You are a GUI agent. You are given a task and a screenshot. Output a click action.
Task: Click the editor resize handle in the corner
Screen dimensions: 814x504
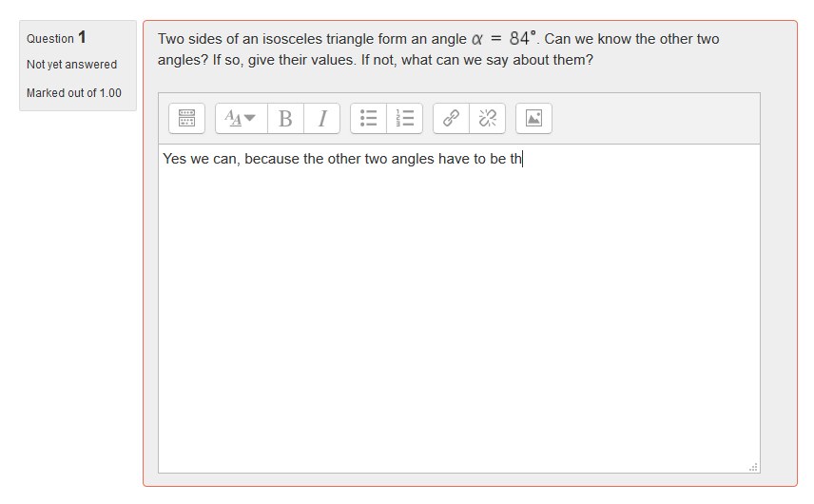point(753,467)
